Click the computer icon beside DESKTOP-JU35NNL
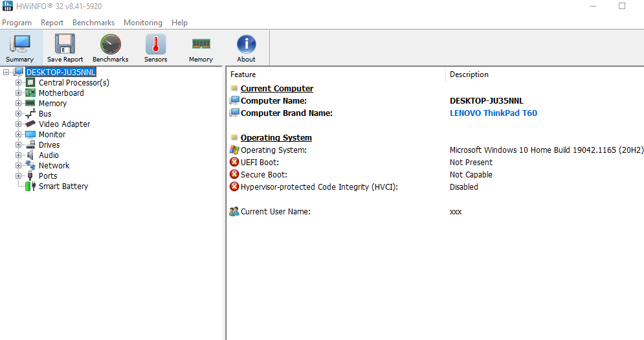Viewport: 644px width, 340px height. [x=19, y=72]
